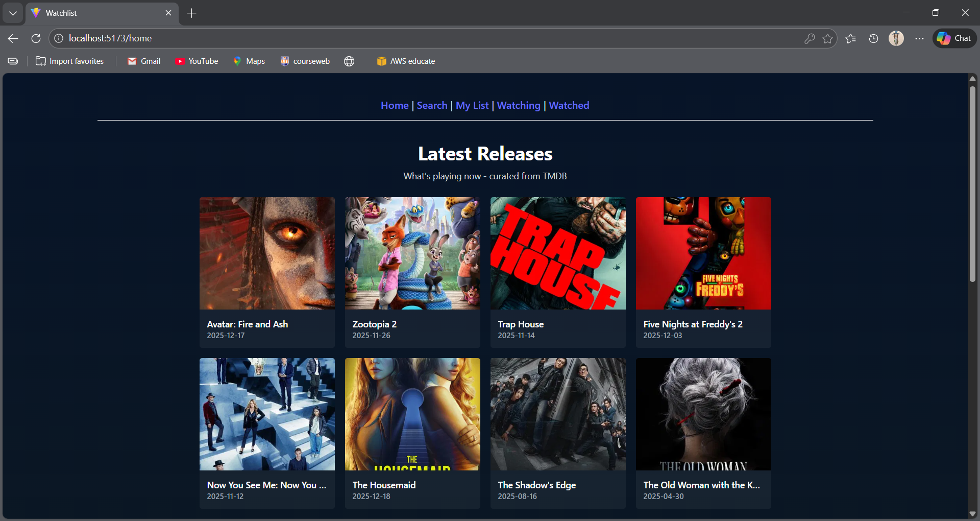Open AWS educate from the favorites bar
The image size is (980, 521).
406,61
